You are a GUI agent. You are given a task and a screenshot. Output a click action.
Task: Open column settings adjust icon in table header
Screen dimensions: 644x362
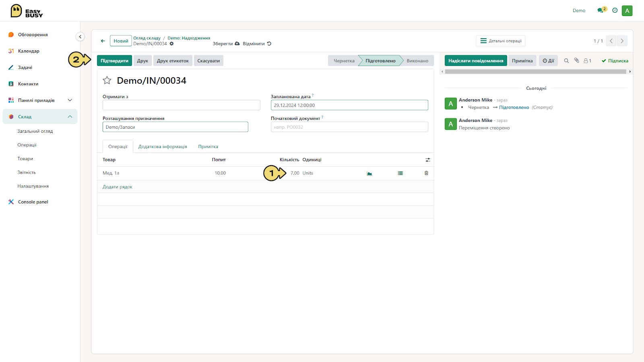tap(428, 160)
